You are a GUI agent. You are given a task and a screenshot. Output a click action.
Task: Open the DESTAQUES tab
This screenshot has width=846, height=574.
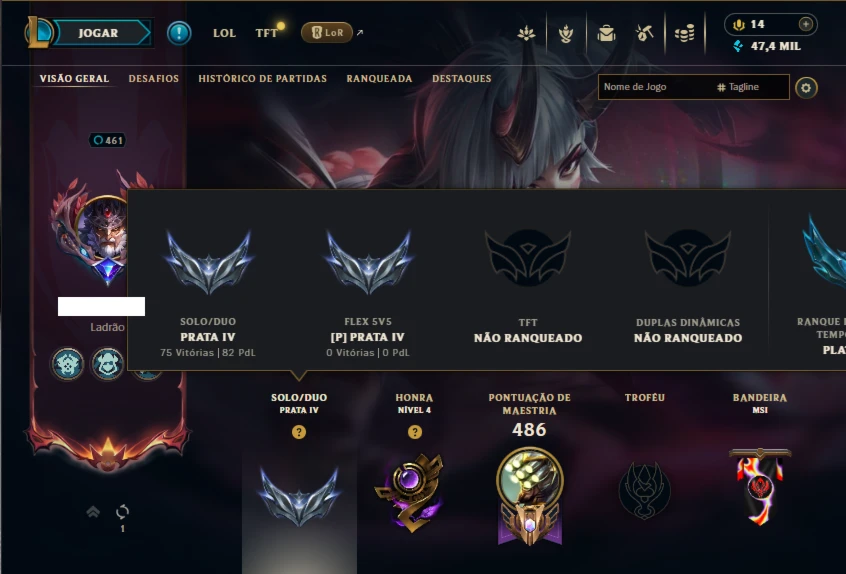462,79
